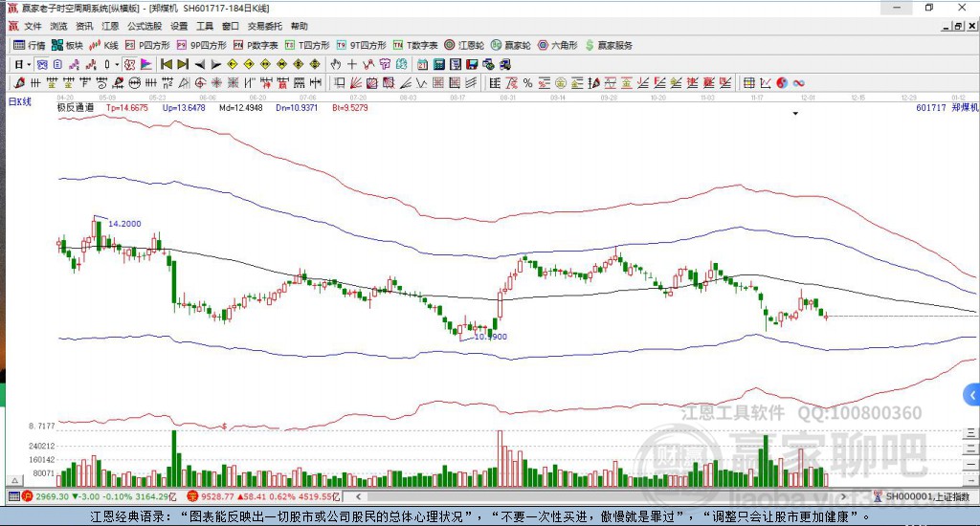Jump to first bar icon
Viewport: 980px width, 526px height.
pyautogui.click(x=167, y=64)
